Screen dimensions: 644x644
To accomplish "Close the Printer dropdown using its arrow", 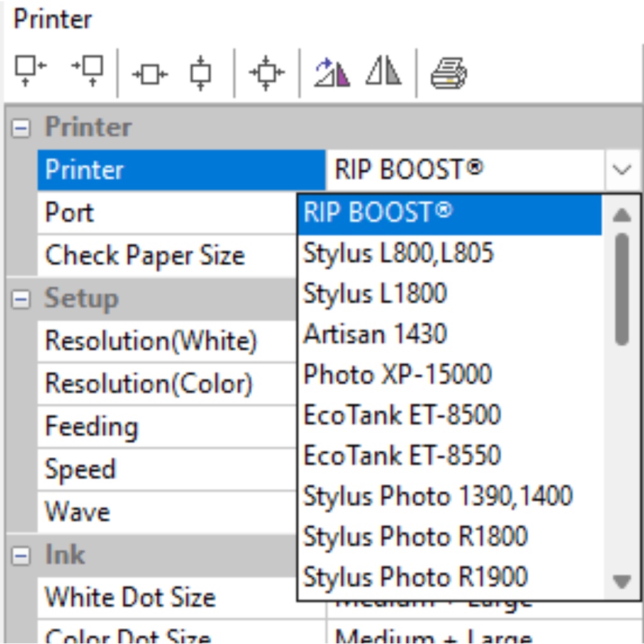I will 622,170.
